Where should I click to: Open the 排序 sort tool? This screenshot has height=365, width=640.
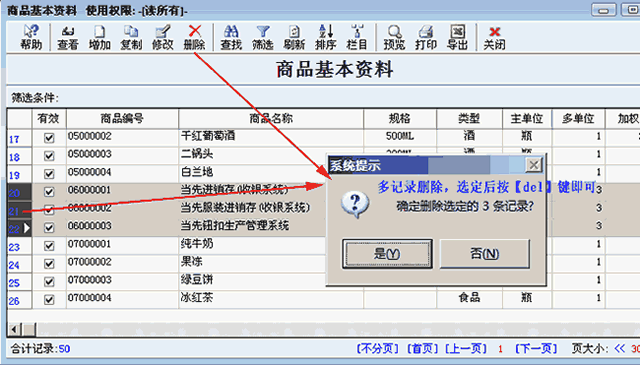point(326,37)
